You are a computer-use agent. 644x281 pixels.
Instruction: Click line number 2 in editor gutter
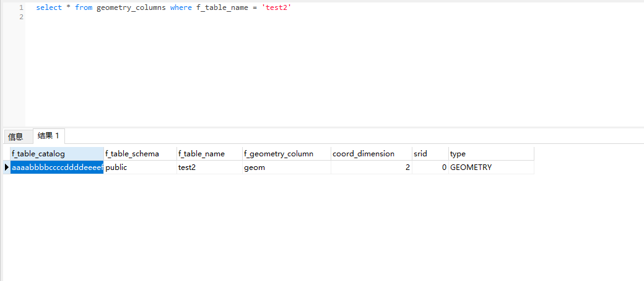coord(21,17)
